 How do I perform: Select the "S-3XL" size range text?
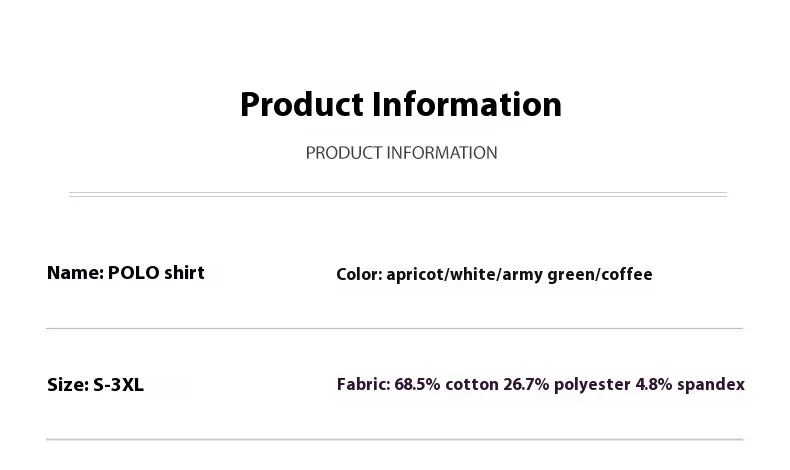coord(120,385)
